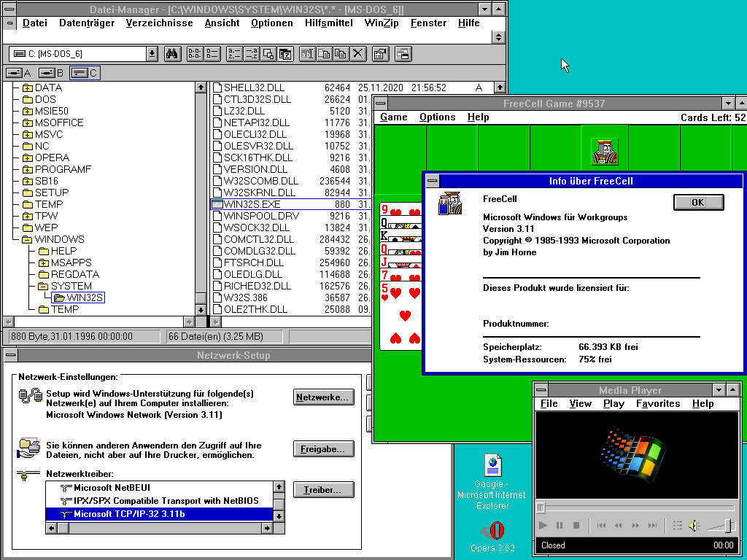Screen dimensions: 747x560
Task: Select the WIN32S folder in tree
Action: tap(79, 297)
